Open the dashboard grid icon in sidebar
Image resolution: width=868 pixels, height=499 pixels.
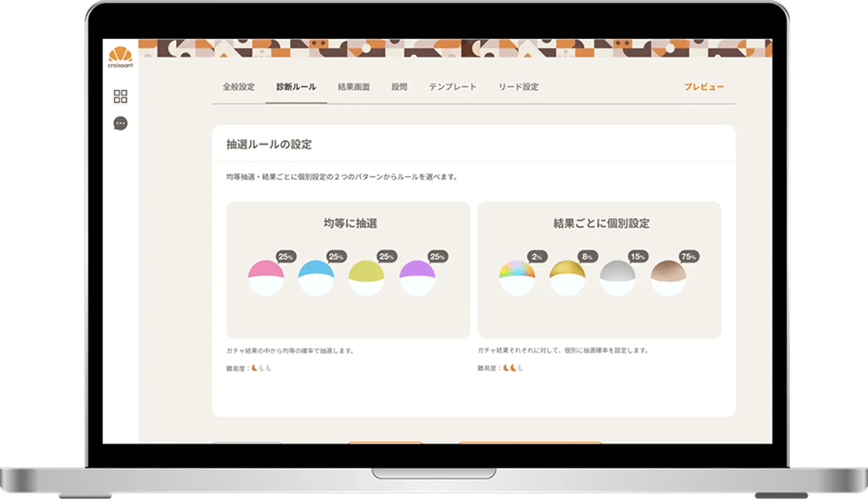(x=121, y=96)
